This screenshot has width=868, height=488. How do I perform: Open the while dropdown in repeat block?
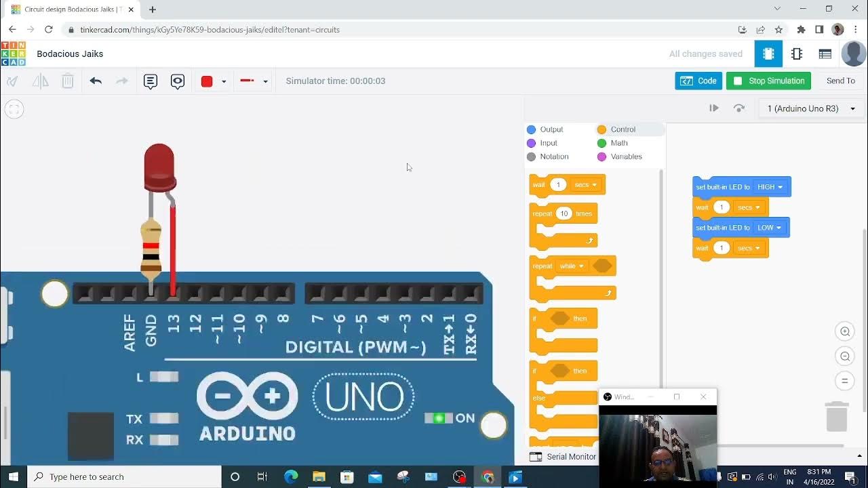click(x=571, y=266)
